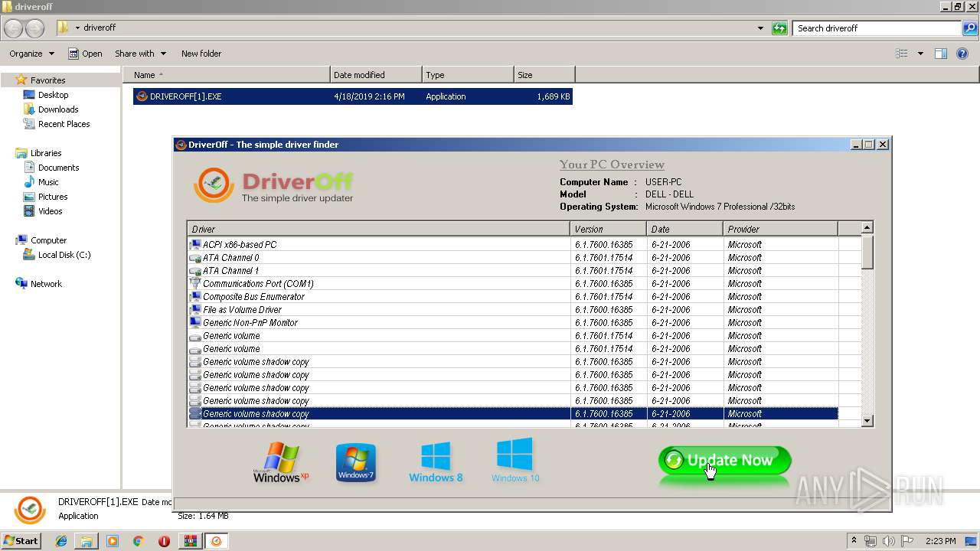The width and height of the screenshot is (980, 551).
Task: Select the DRIVEROFF[1].EXE file
Action: (x=352, y=96)
